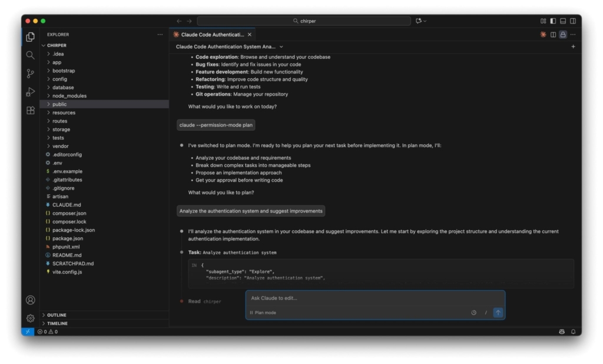Screen dimensions: 603x364
Task: Open the .env file
Action: click(104, 163)
